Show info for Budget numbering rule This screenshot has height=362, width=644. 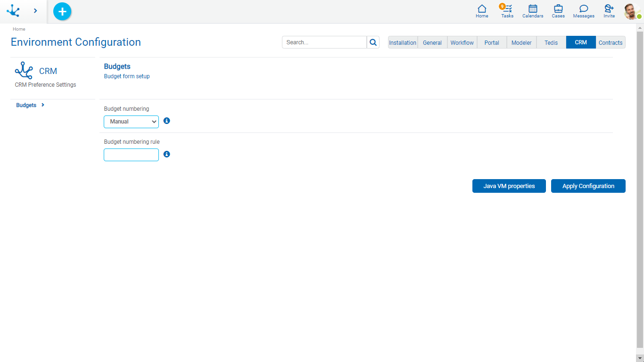click(x=166, y=154)
